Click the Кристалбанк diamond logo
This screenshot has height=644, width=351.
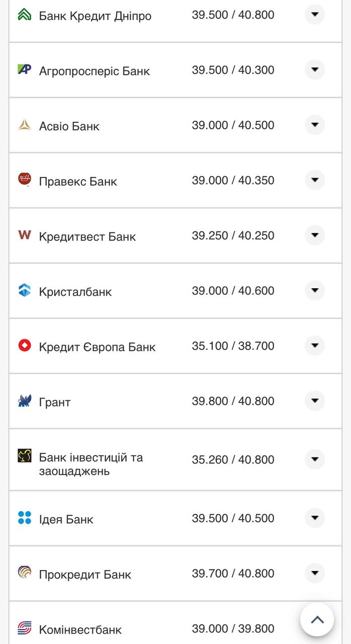(x=24, y=290)
